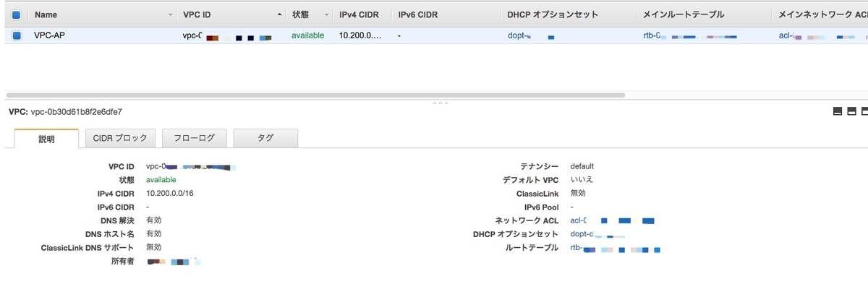The image size is (868, 297).
Task: Click the 10.200.0.... cell in the table row
Action: click(359, 35)
